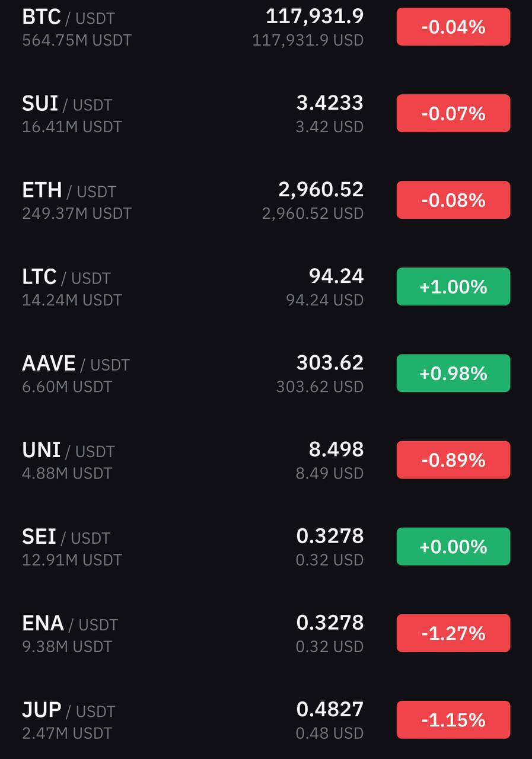
Task: Tap the -1.15% change badge for JUP
Action: (x=453, y=719)
